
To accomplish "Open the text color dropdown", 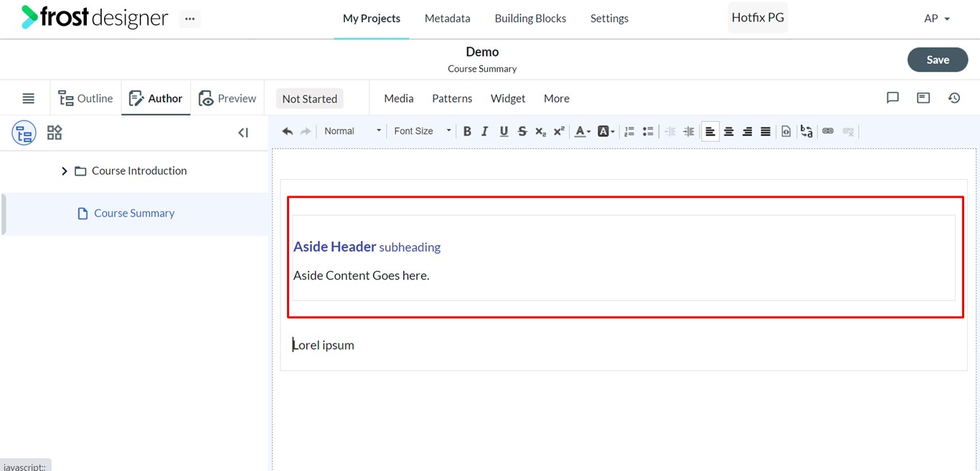I will (583, 131).
